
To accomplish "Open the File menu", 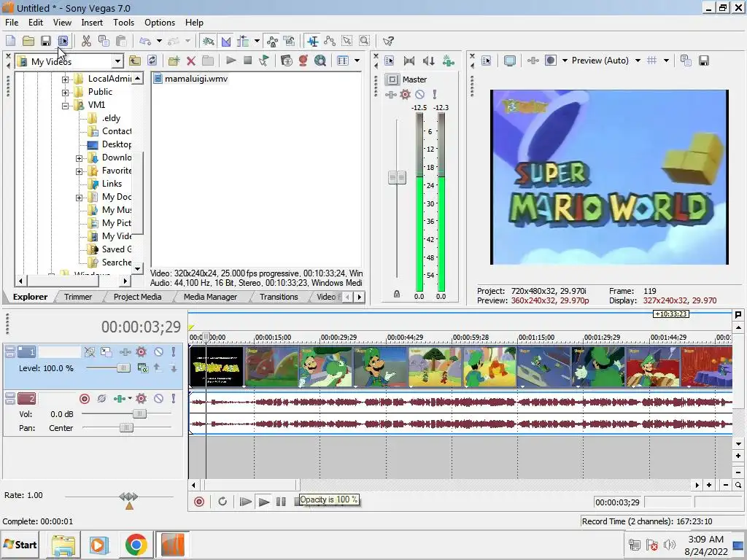I will click(x=12, y=23).
